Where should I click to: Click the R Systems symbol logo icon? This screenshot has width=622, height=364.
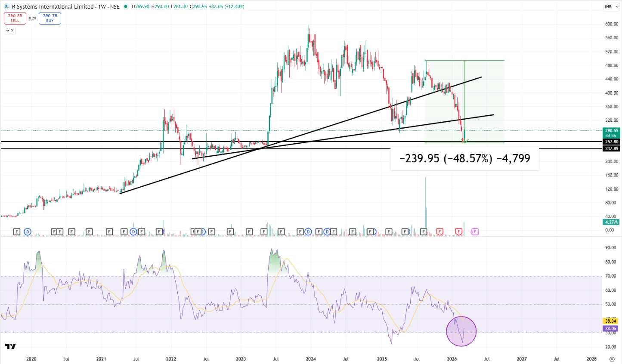tap(7, 6)
